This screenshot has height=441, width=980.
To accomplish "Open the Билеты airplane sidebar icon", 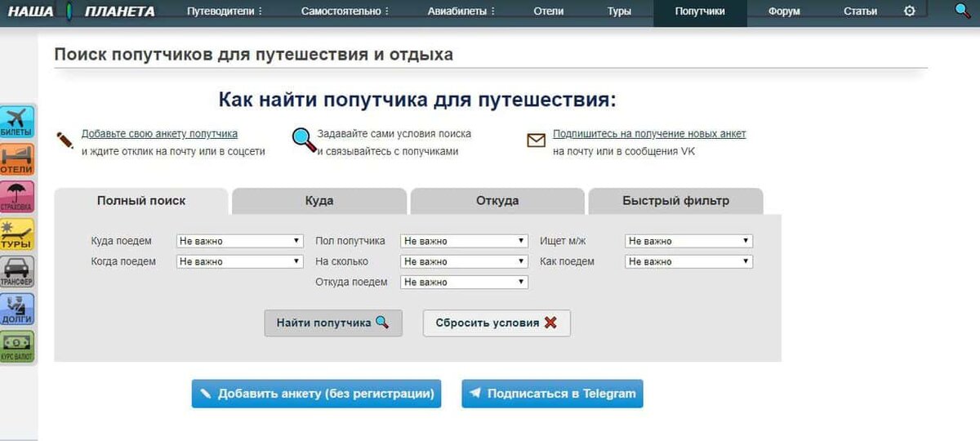I will (17, 122).
